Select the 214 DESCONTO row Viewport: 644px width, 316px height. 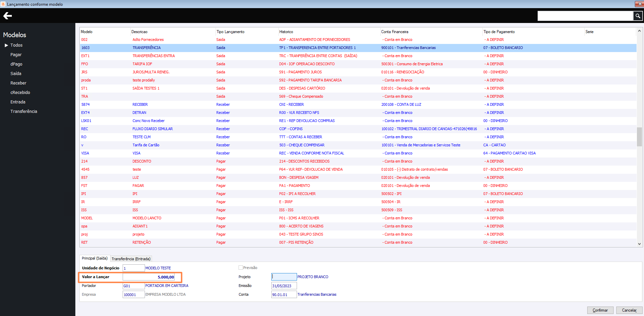(x=358, y=162)
